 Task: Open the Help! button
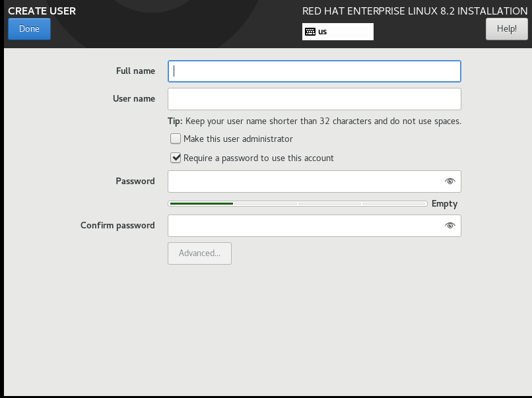(x=506, y=29)
